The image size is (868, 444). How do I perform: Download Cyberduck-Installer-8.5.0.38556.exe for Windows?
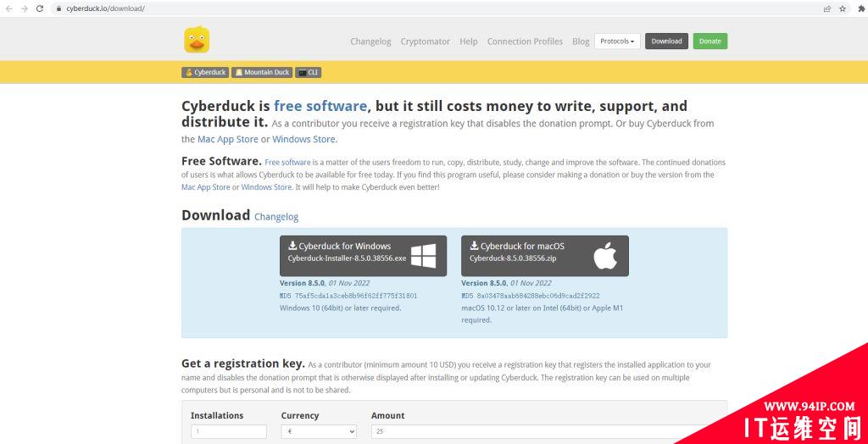tap(363, 256)
